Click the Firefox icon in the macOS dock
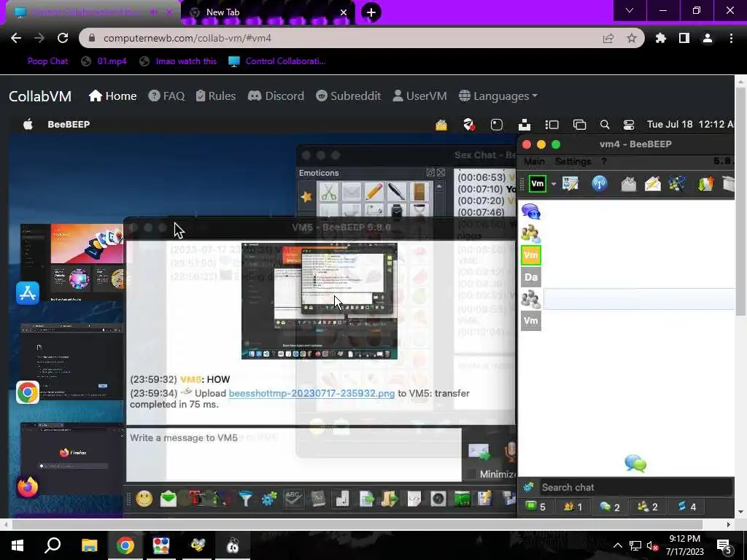Viewport: 747px width, 560px height. (x=28, y=486)
